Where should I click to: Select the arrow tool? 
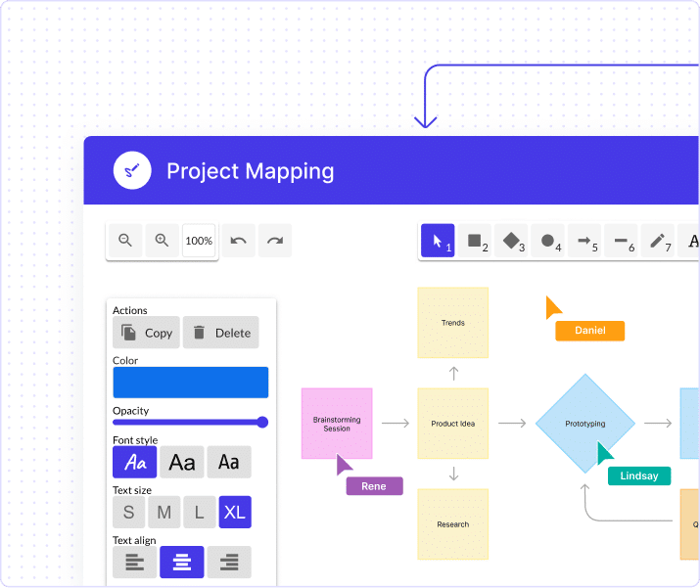coord(584,241)
